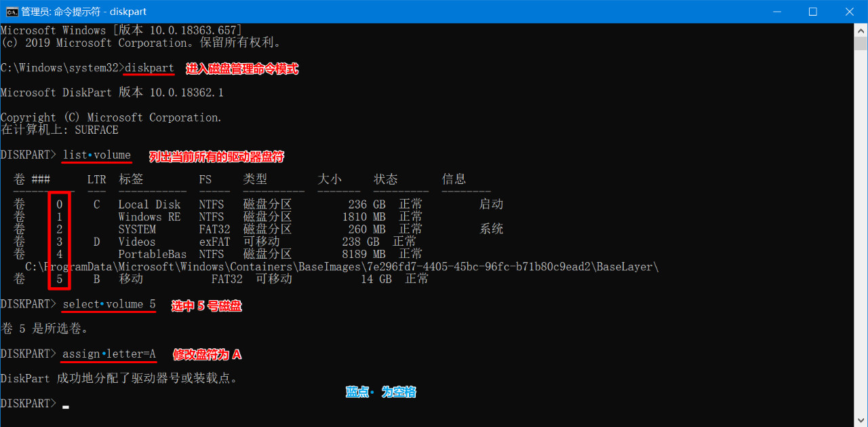Click the '系统' info value
The width and height of the screenshot is (868, 427).
[491, 229]
